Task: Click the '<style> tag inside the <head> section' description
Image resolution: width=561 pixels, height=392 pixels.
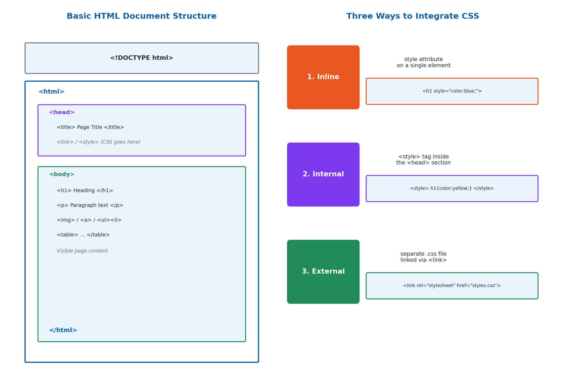Action: coord(423,160)
